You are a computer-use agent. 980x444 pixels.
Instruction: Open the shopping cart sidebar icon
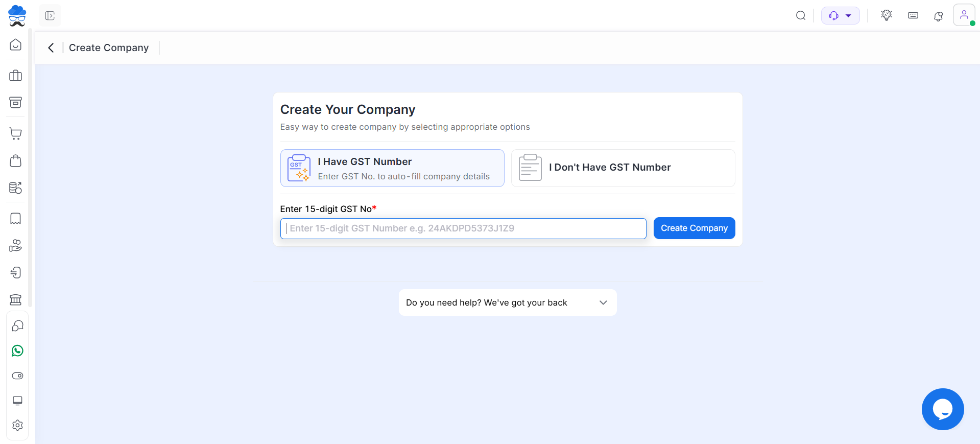click(16, 134)
